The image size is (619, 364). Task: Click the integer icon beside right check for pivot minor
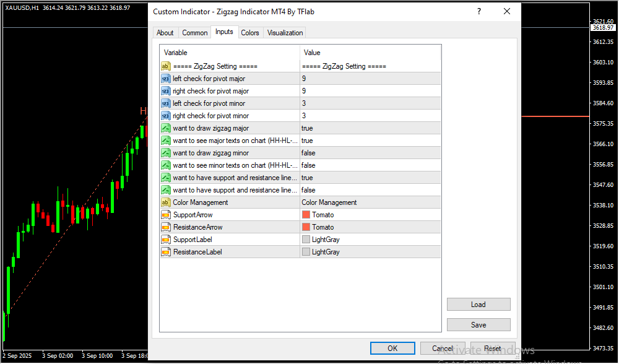(x=165, y=116)
